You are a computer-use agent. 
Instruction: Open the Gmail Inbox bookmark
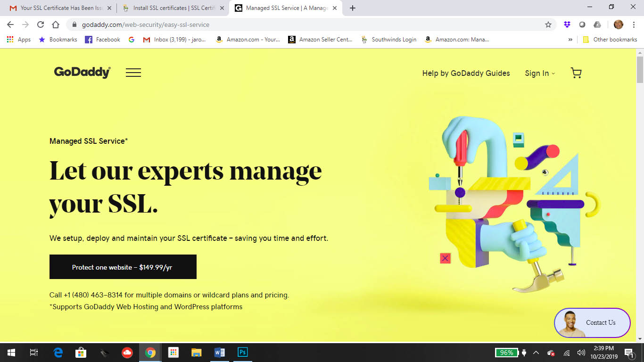[174, 40]
